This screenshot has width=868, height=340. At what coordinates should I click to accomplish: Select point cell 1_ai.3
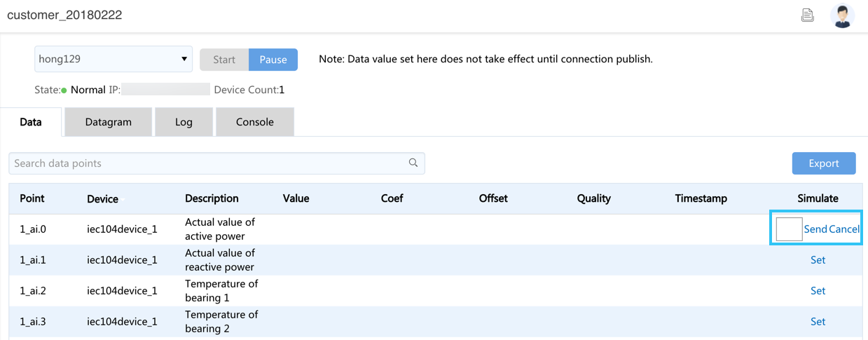tap(32, 322)
